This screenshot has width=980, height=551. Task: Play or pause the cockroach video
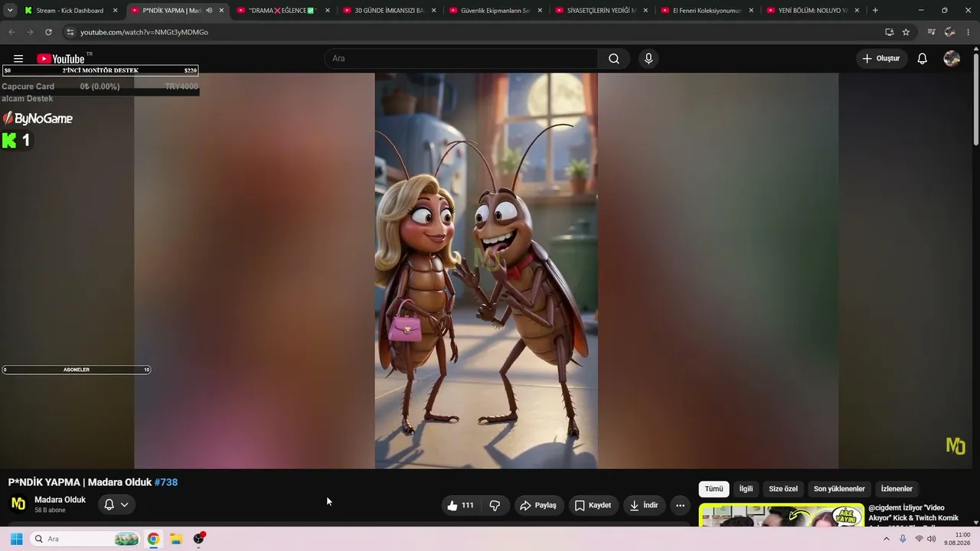click(x=486, y=271)
